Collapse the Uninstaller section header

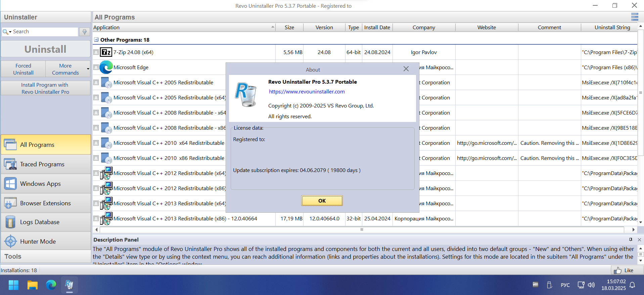[x=46, y=17]
